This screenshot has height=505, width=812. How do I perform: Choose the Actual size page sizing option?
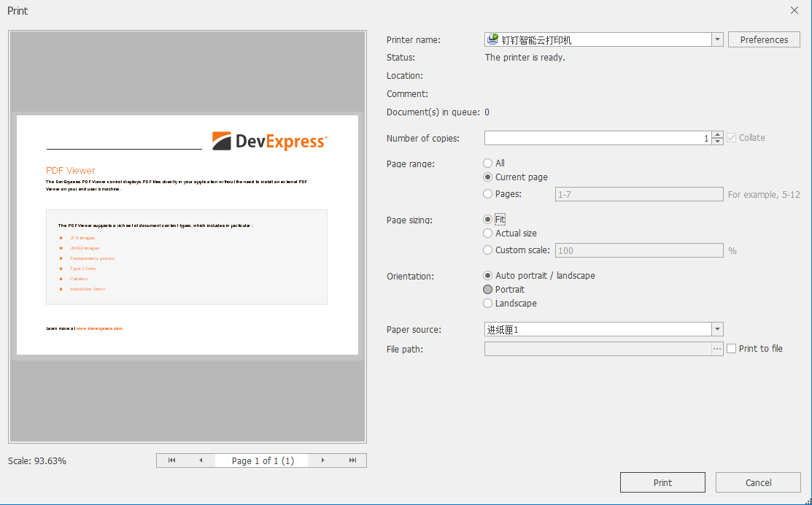(487, 234)
